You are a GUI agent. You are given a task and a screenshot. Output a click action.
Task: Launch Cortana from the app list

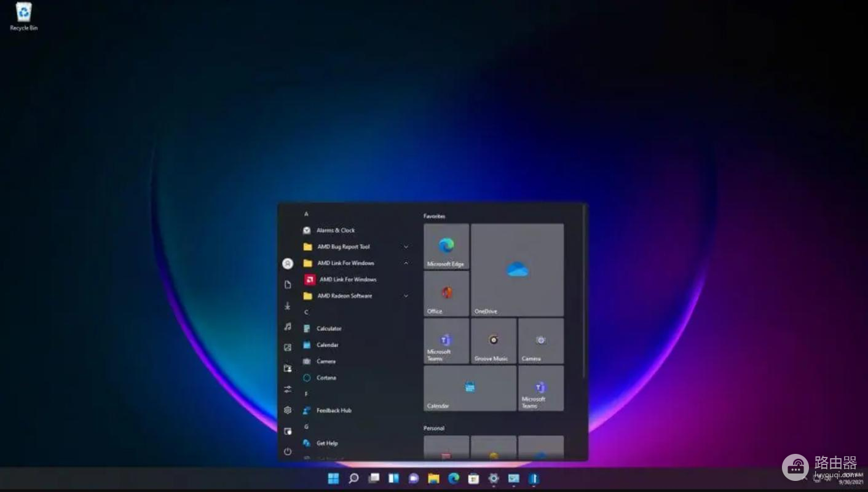pos(356,378)
